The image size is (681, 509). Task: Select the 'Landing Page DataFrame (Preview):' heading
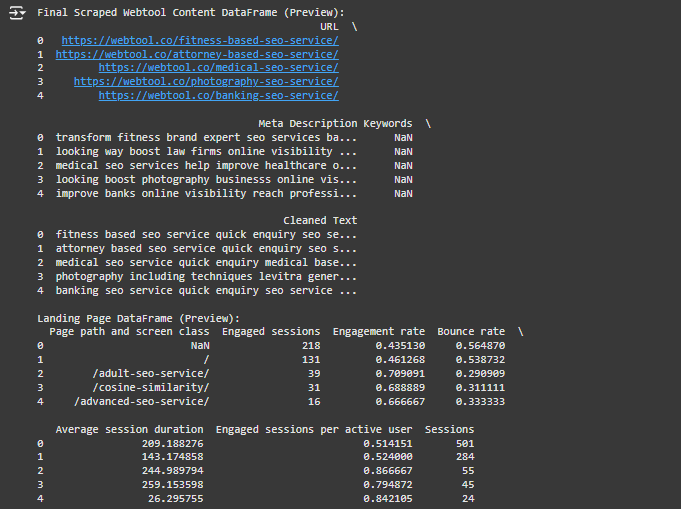click(x=138, y=318)
